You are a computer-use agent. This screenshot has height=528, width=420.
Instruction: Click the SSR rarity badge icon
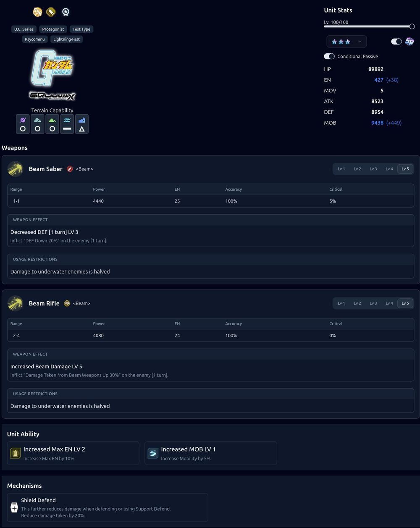pyautogui.click(x=37, y=12)
